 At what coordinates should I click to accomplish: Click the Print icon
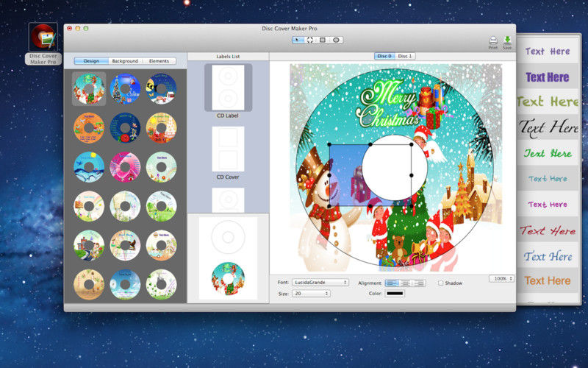[493, 43]
